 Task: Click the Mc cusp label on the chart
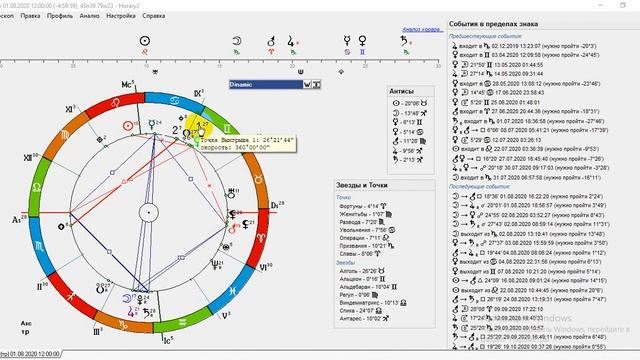click(x=128, y=84)
